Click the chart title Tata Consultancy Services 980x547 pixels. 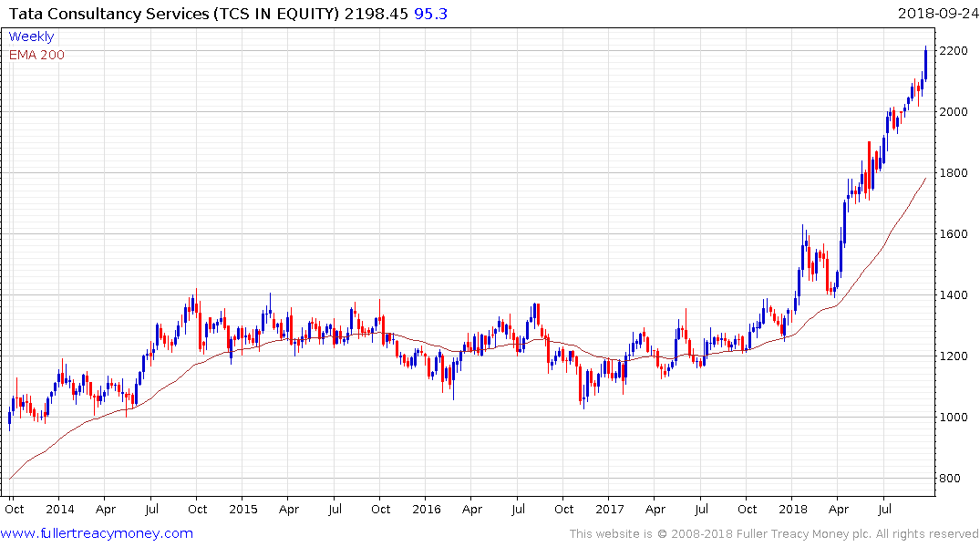click(x=108, y=14)
